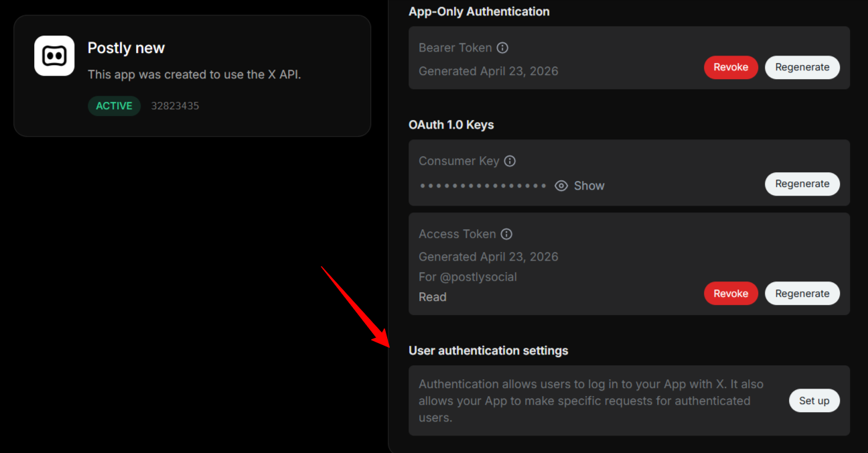This screenshot has width=868, height=453.
Task: Select the OAuth 1.0 Keys heading
Action: (x=451, y=125)
